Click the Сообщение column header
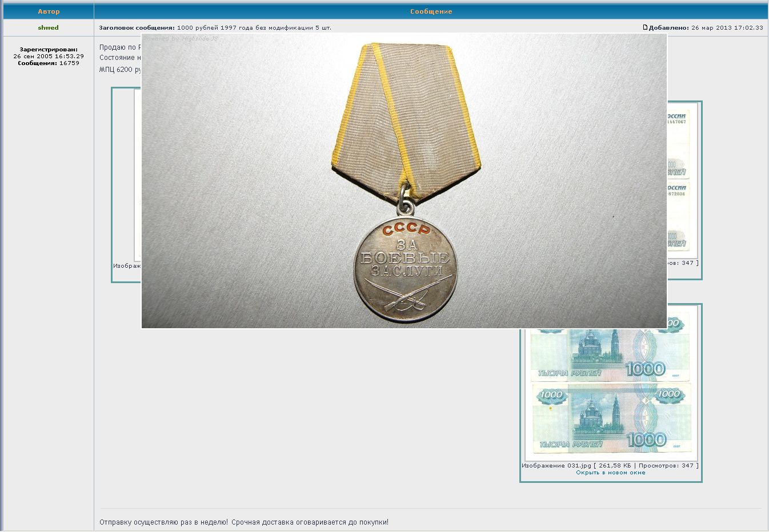This screenshot has height=532, width=769. [x=431, y=11]
